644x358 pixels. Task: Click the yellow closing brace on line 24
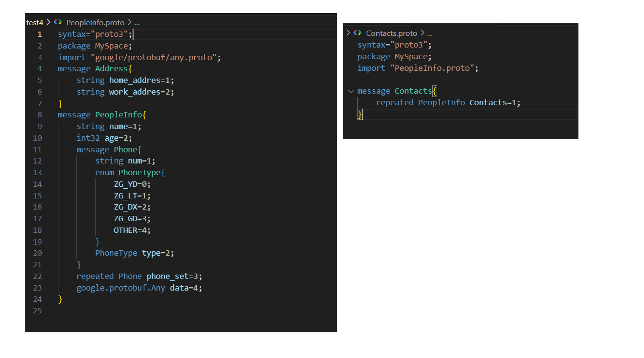pos(60,299)
